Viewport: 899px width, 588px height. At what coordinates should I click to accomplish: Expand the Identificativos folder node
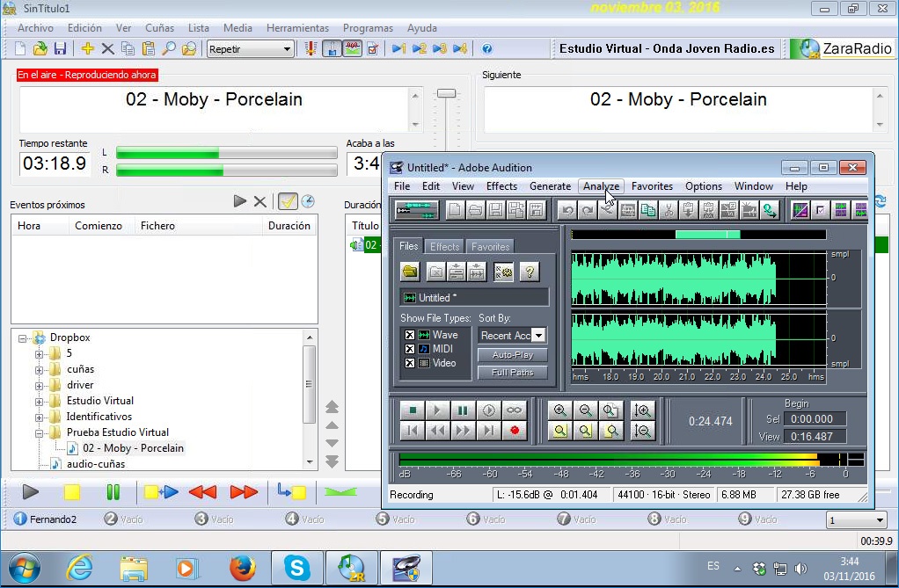[x=39, y=417]
